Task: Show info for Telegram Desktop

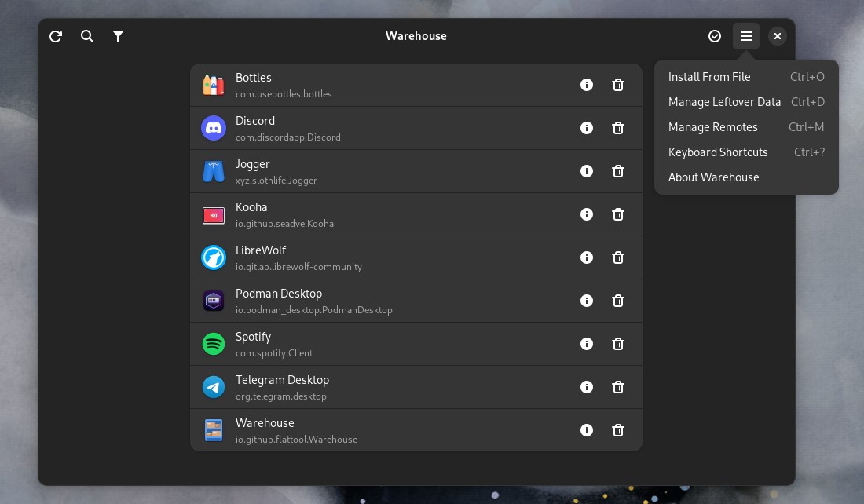Action: click(587, 387)
